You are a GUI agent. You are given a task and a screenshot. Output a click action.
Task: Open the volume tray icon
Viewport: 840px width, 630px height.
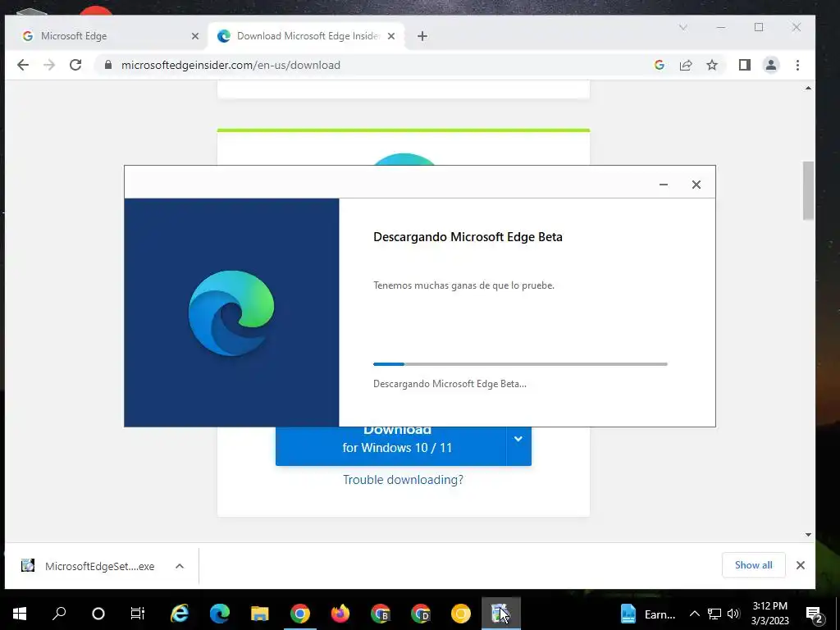point(733,614)
